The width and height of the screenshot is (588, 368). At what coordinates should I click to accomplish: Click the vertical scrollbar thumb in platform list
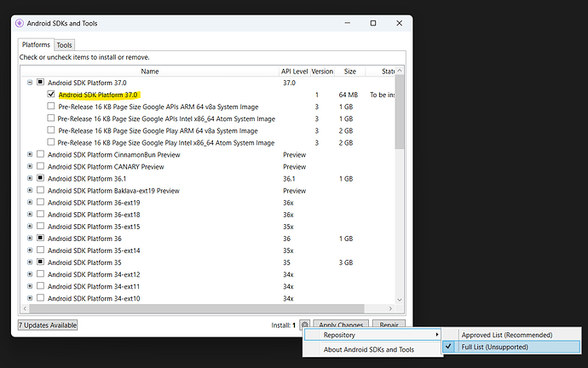400,112
